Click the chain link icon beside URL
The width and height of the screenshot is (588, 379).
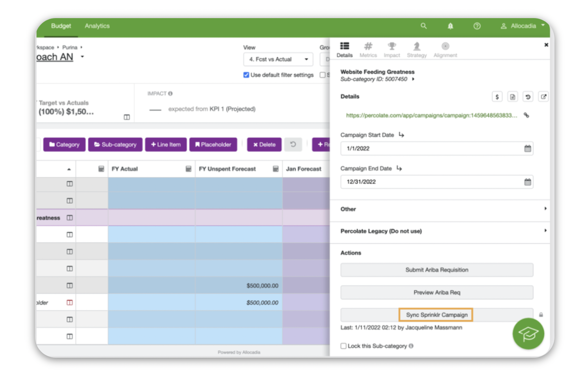(x=526, y=115)
